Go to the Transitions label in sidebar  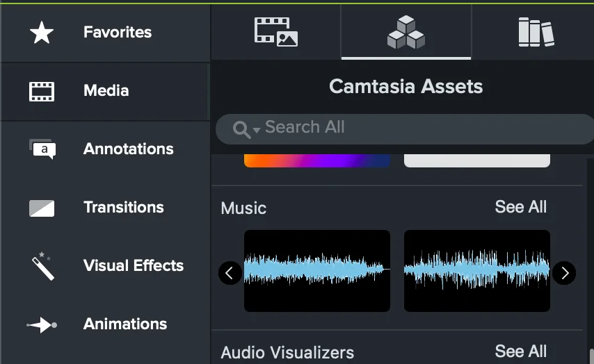pos(124,207)
